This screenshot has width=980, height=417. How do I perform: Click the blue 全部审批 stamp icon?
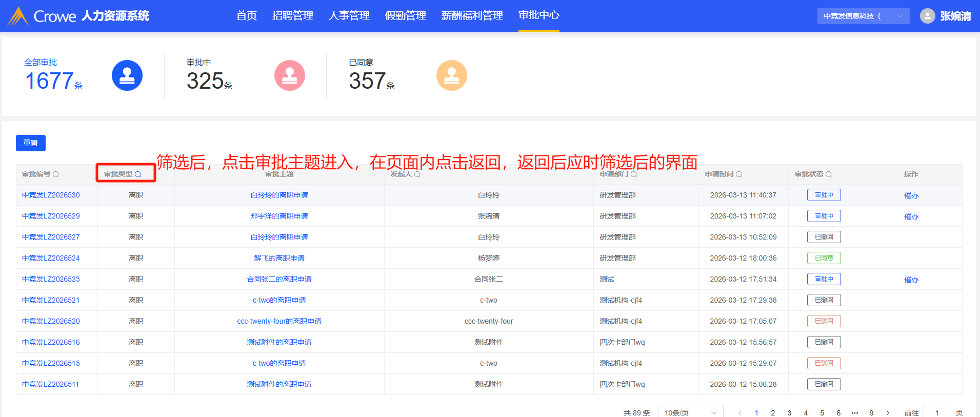click(127, 75)
